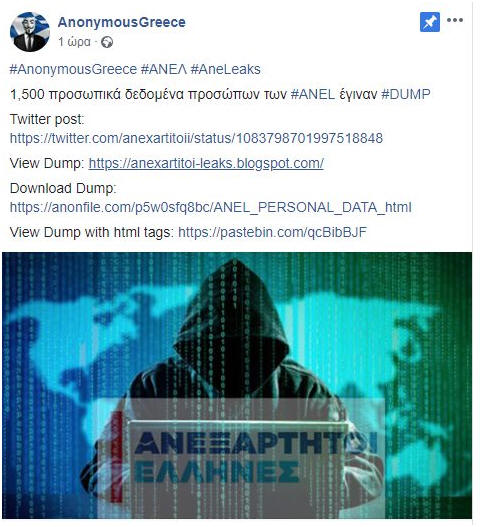Open the twitter.com/anexartitoii status link
482x527 pixels.
196,138
